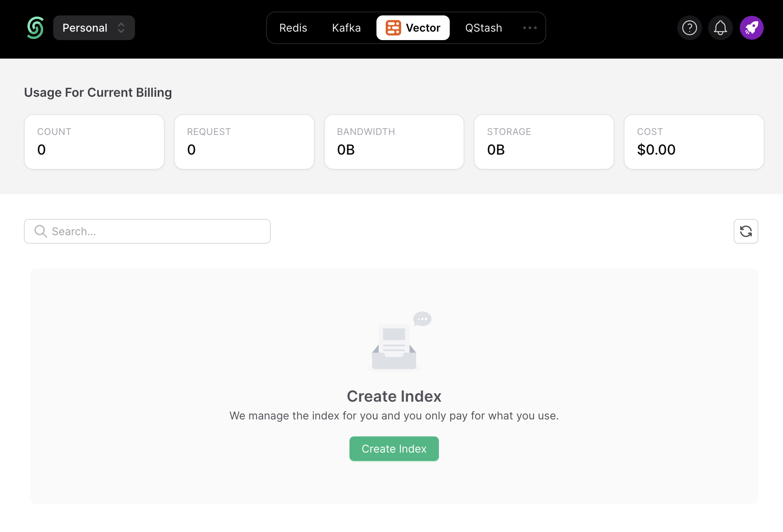Open the help icon in the top bar
Screen dimensions: 783x532
pyautogui.click(x=689, y=27)
